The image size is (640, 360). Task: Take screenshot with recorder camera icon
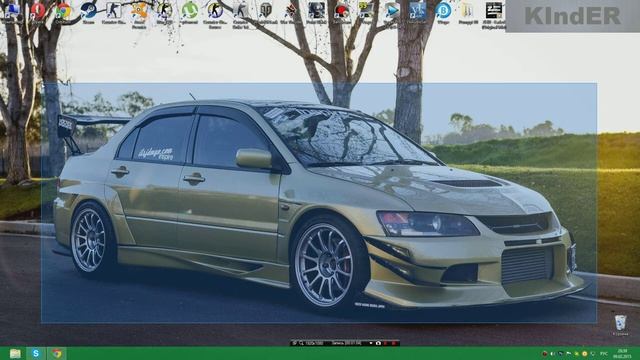pos(379,343)
